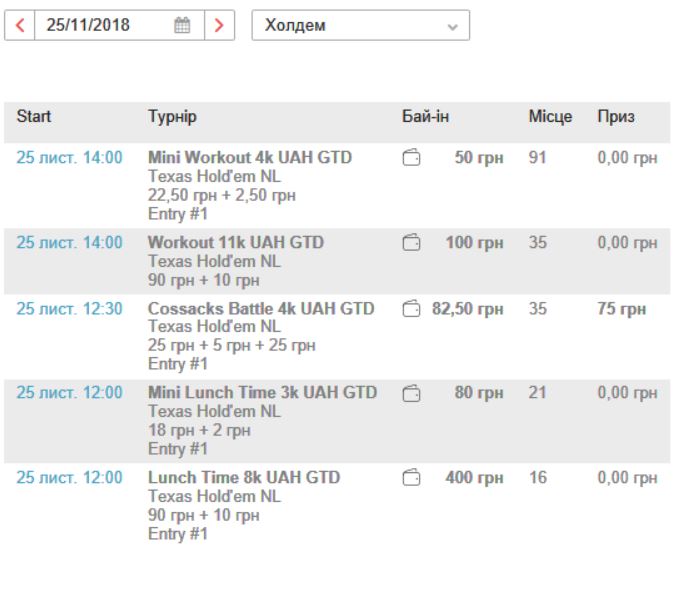Click Entry #1 under Mini Workout 4k
Screen dimensions: 683x597
coord(178,214)
